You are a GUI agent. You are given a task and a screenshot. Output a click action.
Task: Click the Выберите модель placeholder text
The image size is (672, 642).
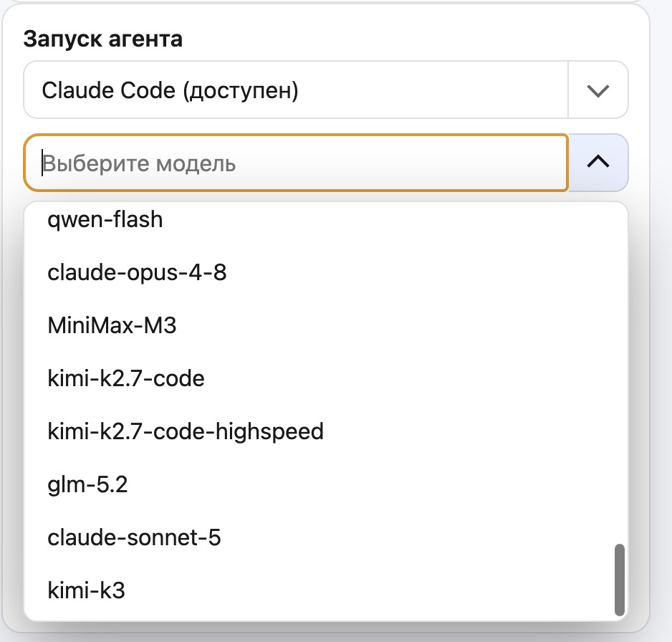pos(139,163)
